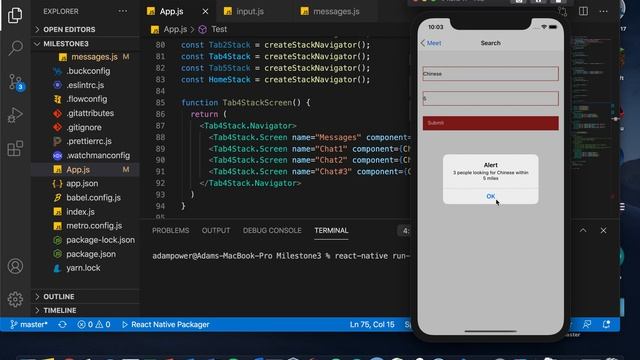Click Ln 75, Col 15 cursor position
The width and height of the screenshot is (640, 360).
point(372,324)
